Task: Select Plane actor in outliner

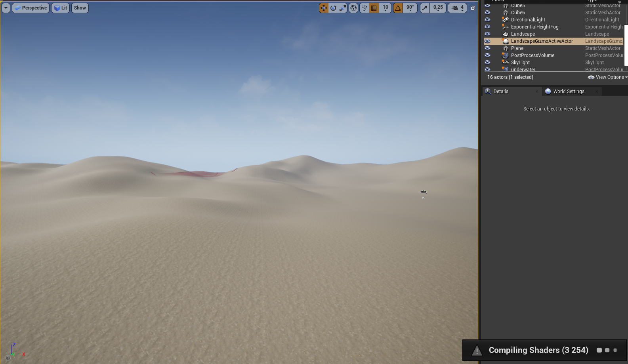Action: point(554,48)
